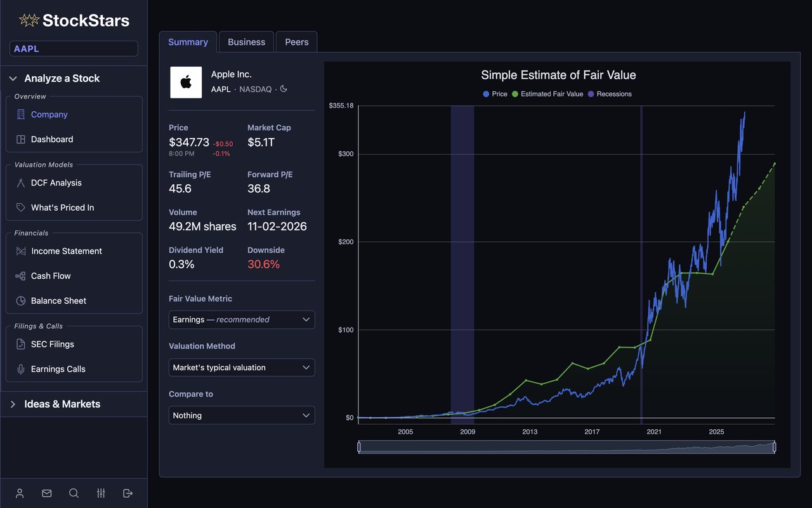812x508 pixels.
Task: Click the Balance Sheet pie icon
Action: click(20, 301)
